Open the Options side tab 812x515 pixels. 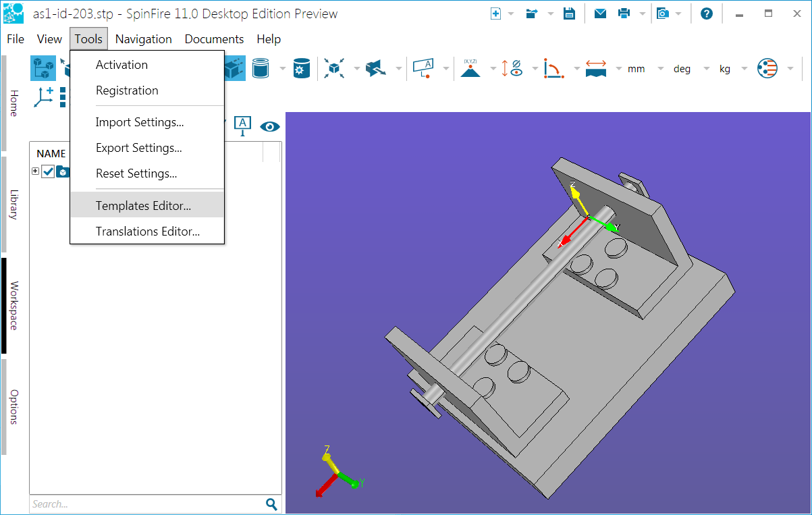(x=13, y=406)
